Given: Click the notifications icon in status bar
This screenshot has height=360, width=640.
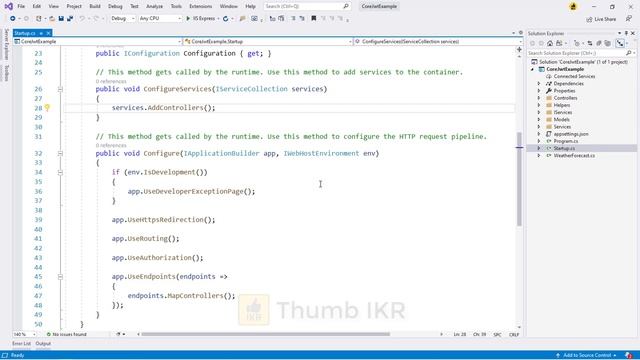Looking at the screenshot, I should tap(629, 355).
